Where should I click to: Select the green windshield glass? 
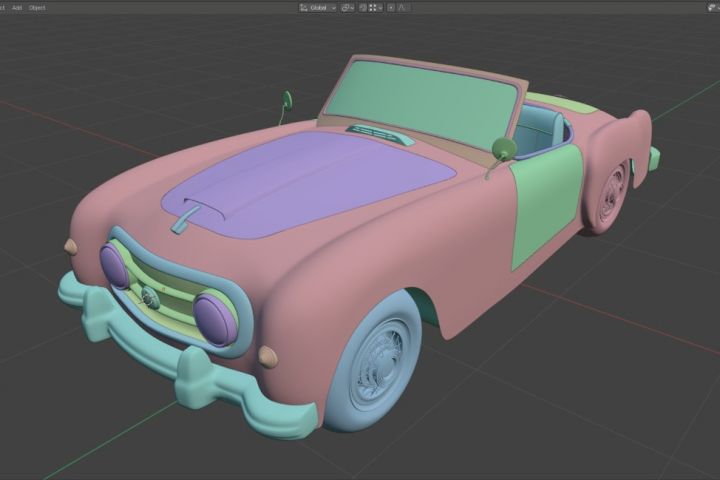[x=425, y=106]
